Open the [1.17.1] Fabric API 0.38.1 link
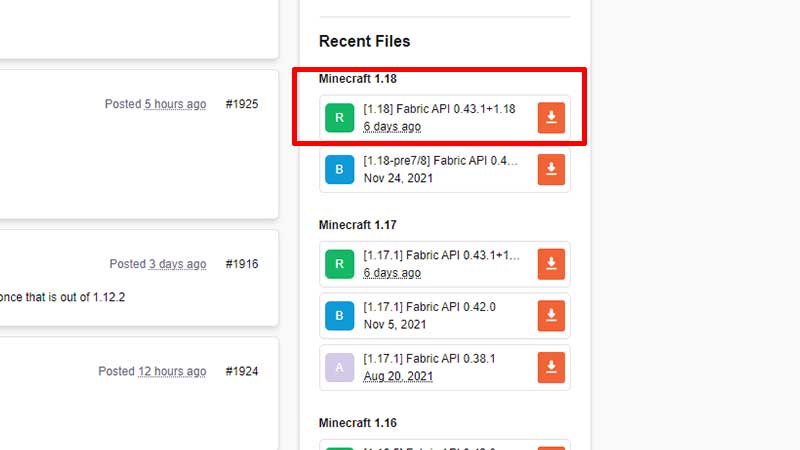This screenshot has width=800, height=450. pyautogui.click(x=430, y=359)
